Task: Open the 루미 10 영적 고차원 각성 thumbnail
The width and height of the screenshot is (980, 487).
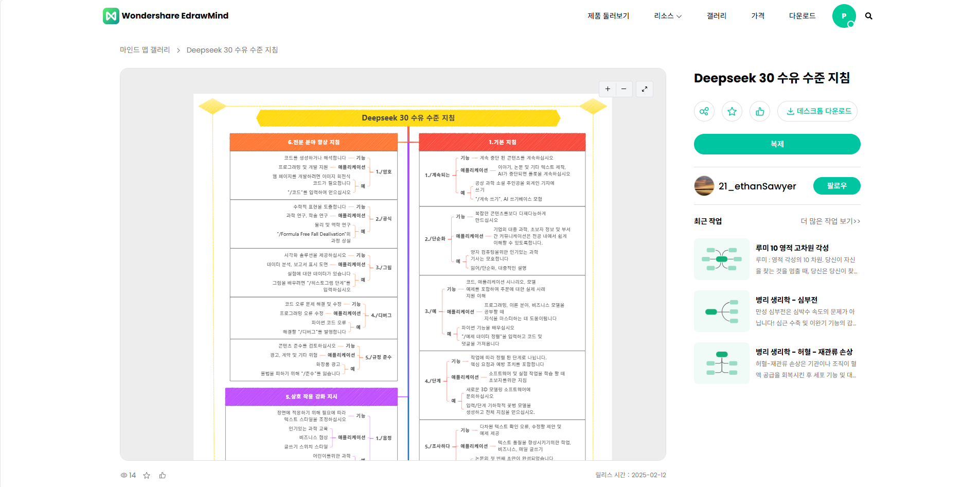Action: [721, 259]
